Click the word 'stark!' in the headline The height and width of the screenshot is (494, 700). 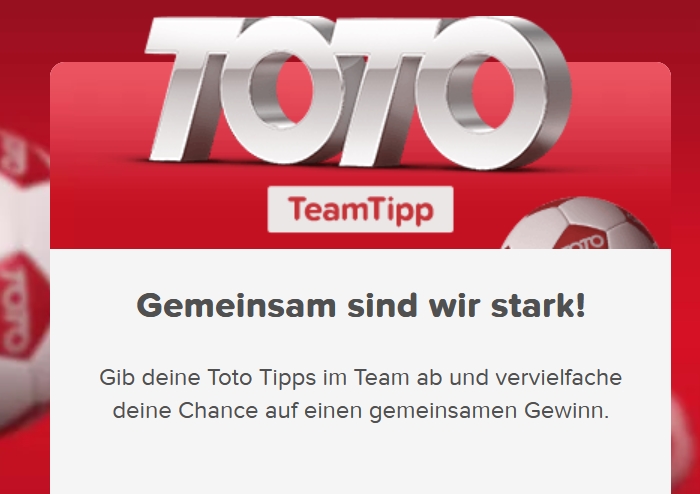pyautogui.click(x=538, y=306)
